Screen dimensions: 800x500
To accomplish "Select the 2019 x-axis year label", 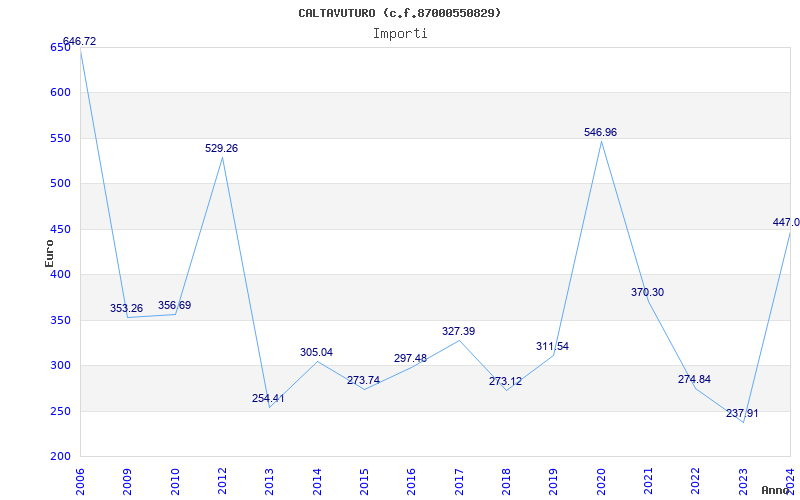I will 554,482.
